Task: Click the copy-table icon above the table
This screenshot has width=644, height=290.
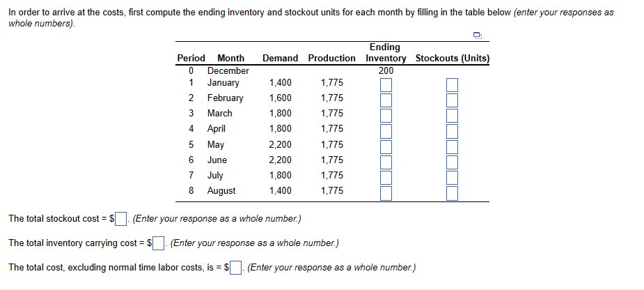Action: tap(477, 35)
